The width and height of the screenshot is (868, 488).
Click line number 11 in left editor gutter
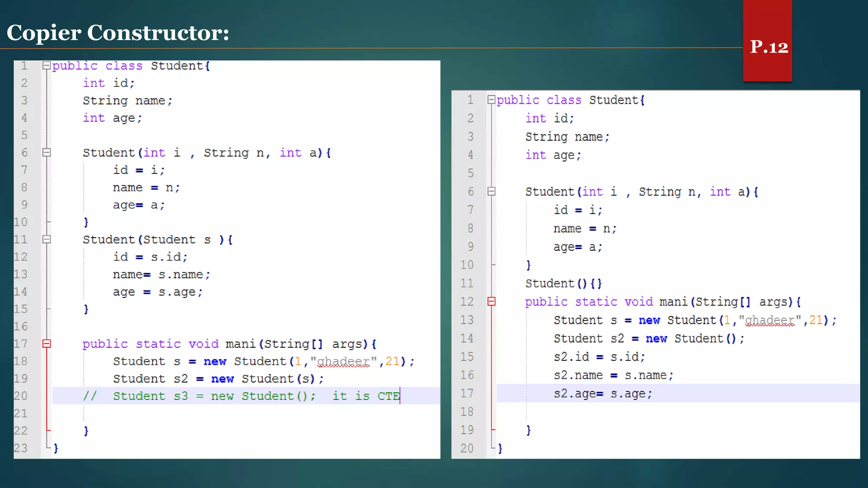(x=21, y=239)
